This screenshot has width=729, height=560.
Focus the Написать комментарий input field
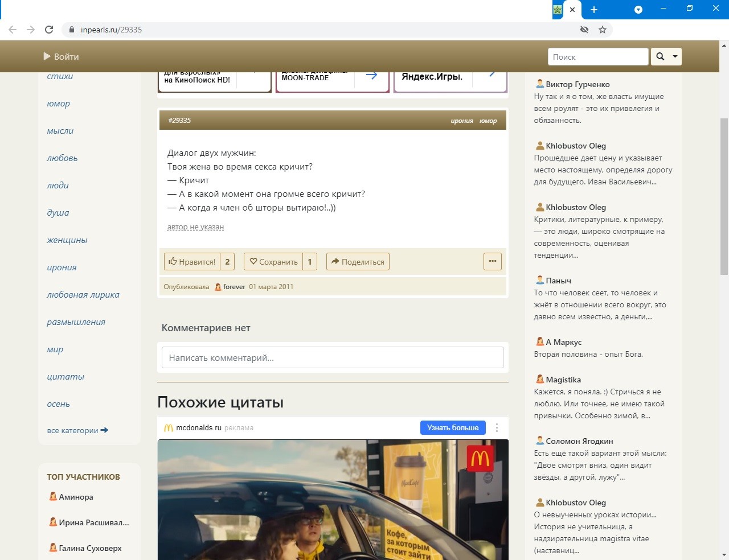(x=333, y=357)
